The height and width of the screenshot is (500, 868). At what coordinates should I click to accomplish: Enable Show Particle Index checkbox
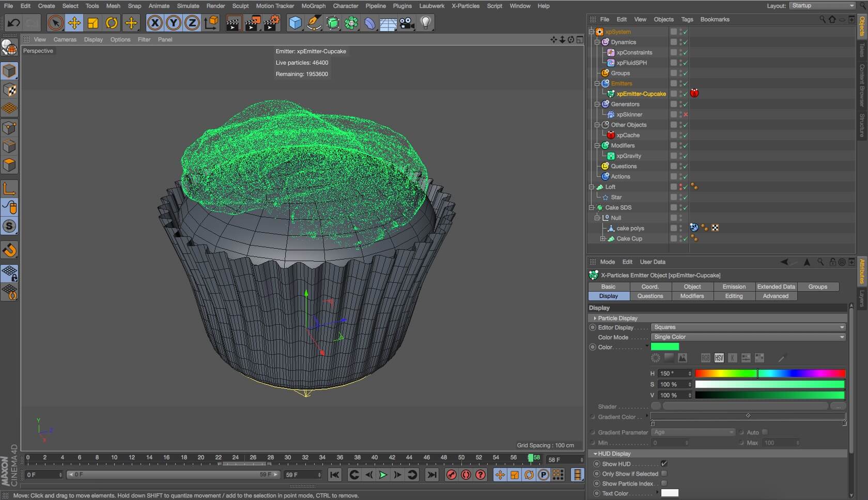(664, 483)
